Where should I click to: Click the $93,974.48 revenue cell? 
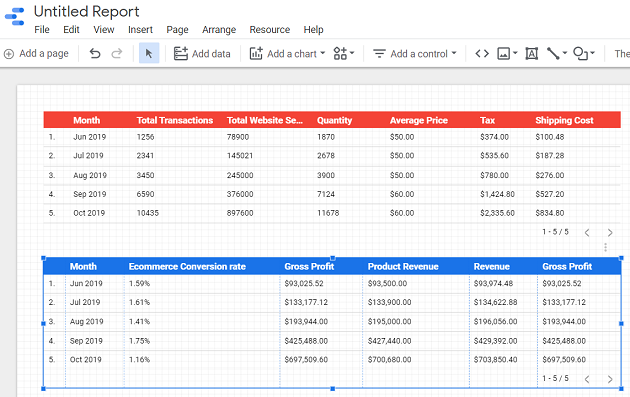493,283
